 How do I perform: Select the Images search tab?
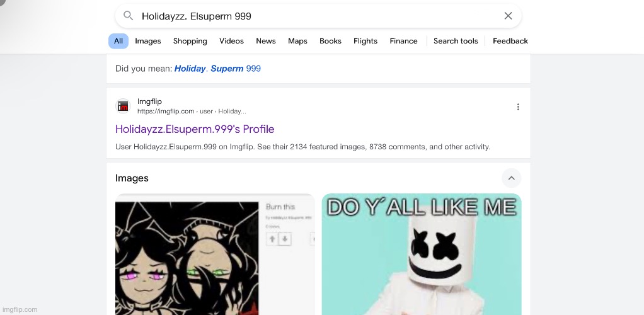click(148, 41)
